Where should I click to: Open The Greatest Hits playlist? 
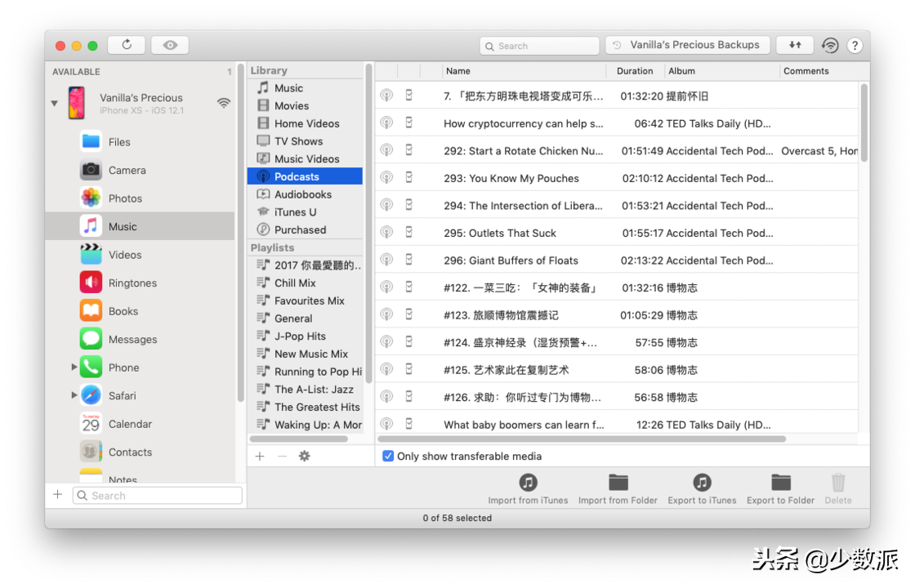point(306,407)
